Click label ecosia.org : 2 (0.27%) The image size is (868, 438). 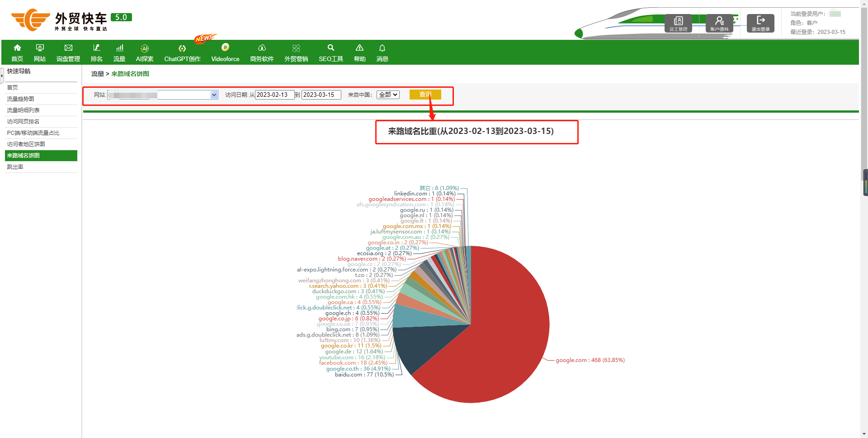[x=385, y=253]
